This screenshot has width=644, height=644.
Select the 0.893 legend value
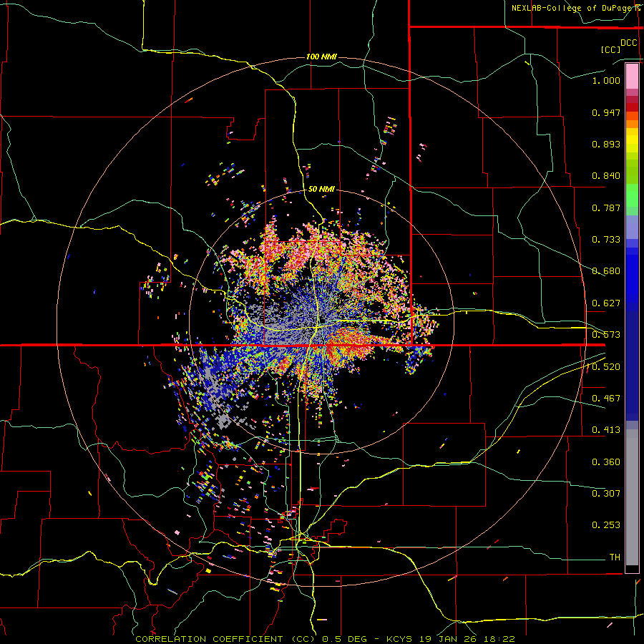coord(606,144)
